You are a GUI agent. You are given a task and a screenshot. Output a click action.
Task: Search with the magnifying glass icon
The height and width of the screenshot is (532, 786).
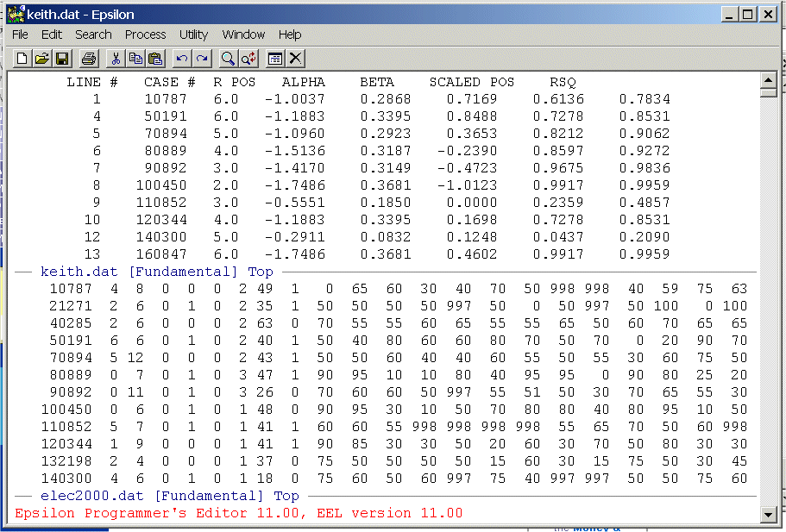(x=228, y=59)
